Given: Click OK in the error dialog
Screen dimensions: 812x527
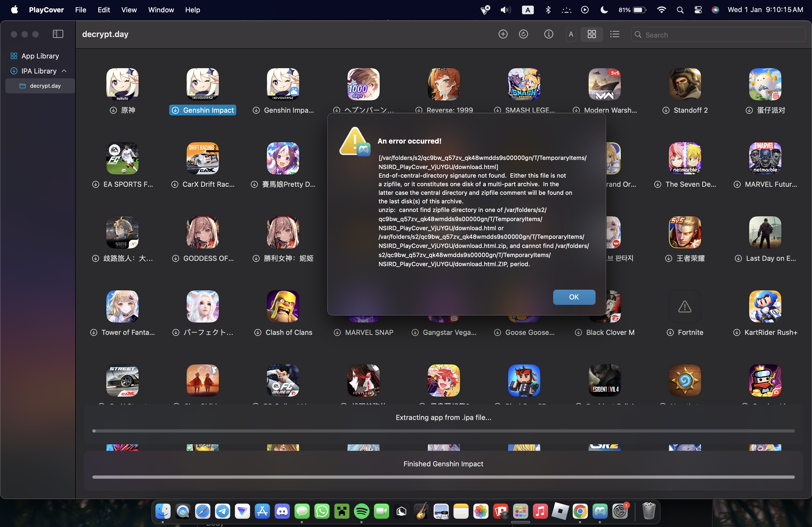Looking at the screenshot, I should tap(574, 297).
